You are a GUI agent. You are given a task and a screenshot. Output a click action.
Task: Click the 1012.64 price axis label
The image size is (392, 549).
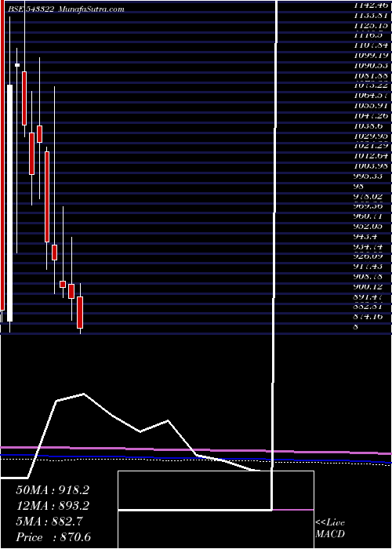370,156
